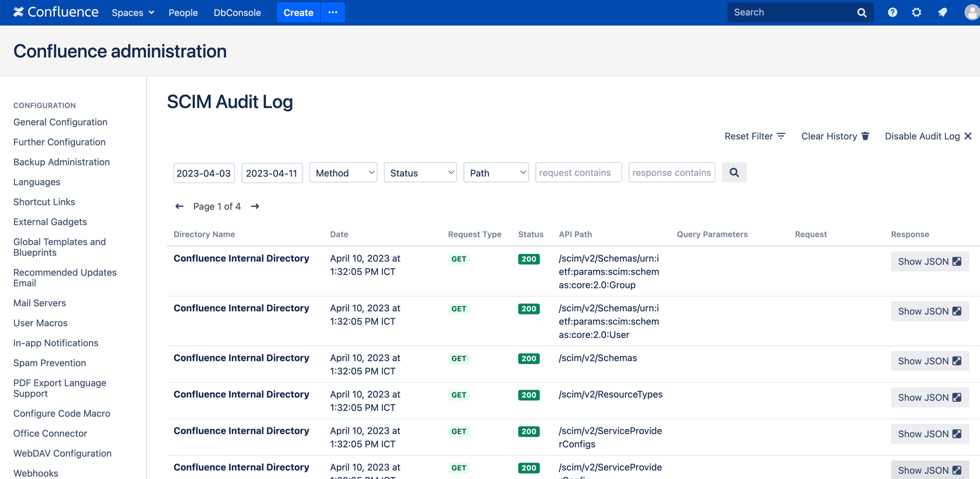The height and width of the screenshot is (479, 980).
Task: Edit the end date field 2023-04-11
Action: click(272, 173)
